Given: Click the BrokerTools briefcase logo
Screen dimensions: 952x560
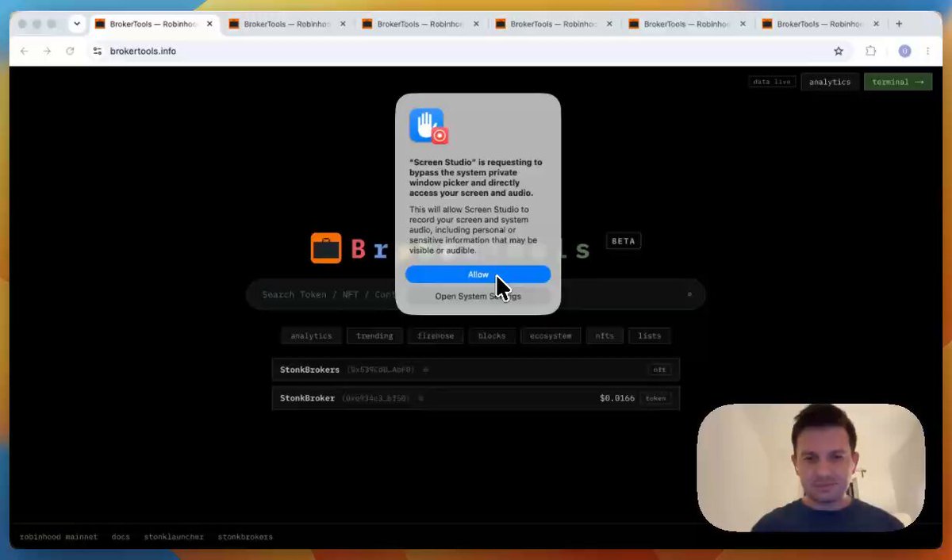Looking at the screenshot, I should (x=326, y=248).
